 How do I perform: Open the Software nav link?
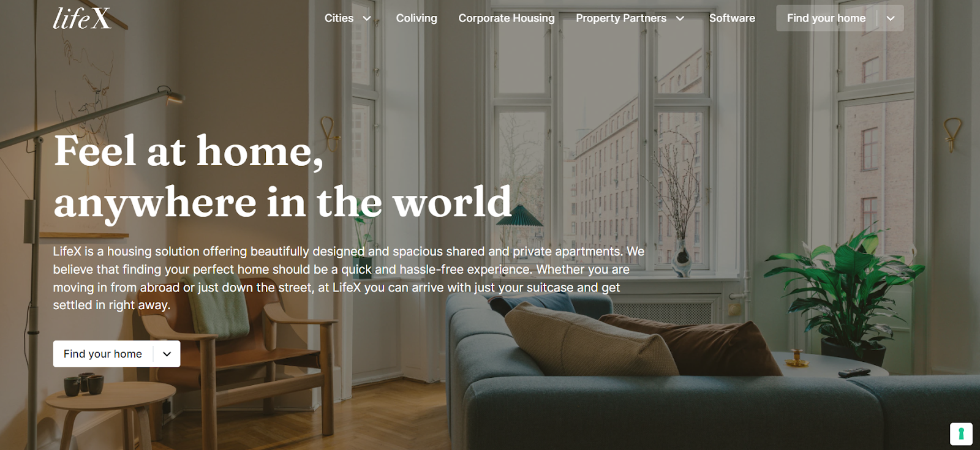point(732,18)
